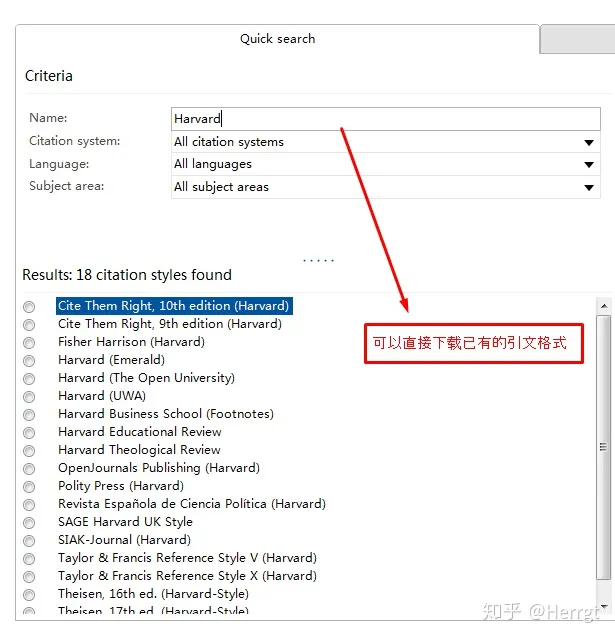Screen dimensions: 615x640
Task: Click the highlighted Cite Them Right, 10th edition text
Action: (174, 306)
